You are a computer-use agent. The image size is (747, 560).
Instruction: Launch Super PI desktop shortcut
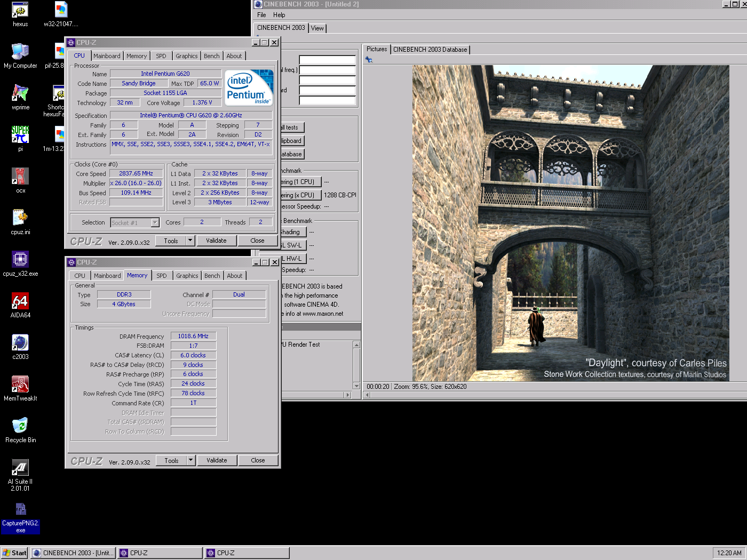20,139
